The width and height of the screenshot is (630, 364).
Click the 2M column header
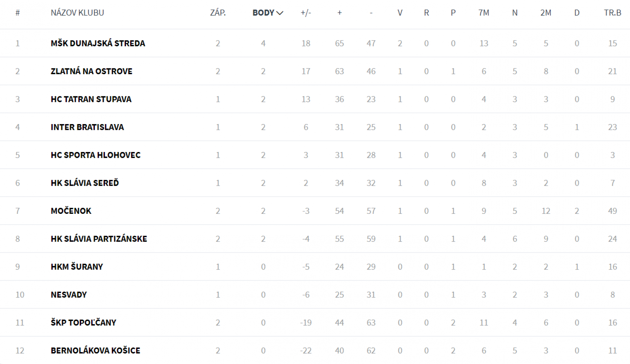(x=545, y=13)
